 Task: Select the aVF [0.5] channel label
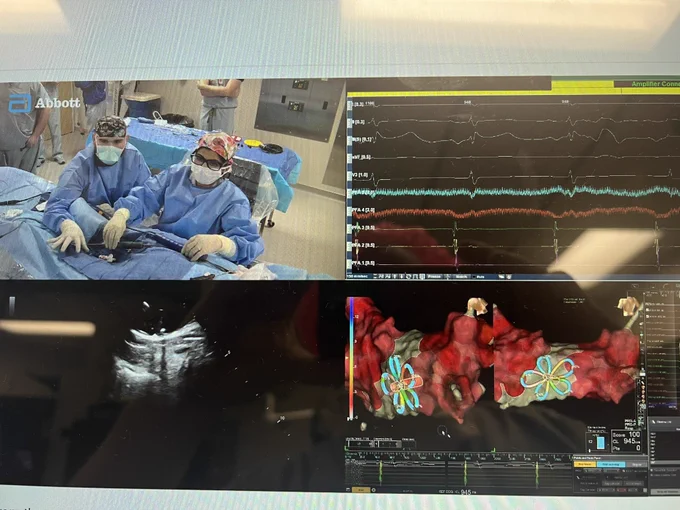tap(361, 157)
